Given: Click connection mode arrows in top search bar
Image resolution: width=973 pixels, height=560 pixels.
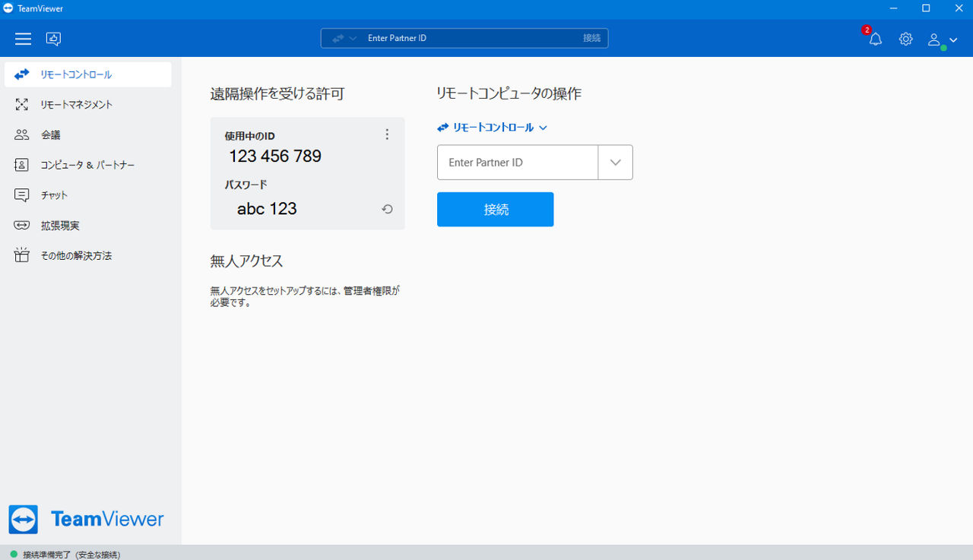Looking at the screenshot, I should click(x=338, y=38).
